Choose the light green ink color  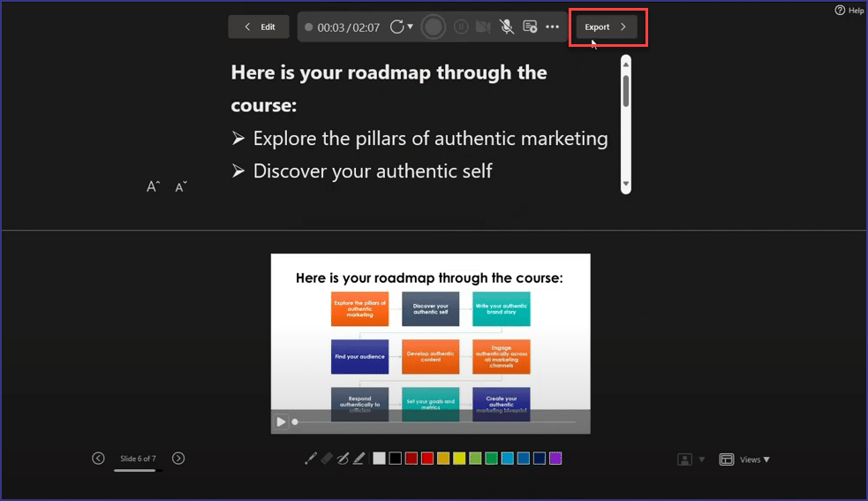click(476, 459)
